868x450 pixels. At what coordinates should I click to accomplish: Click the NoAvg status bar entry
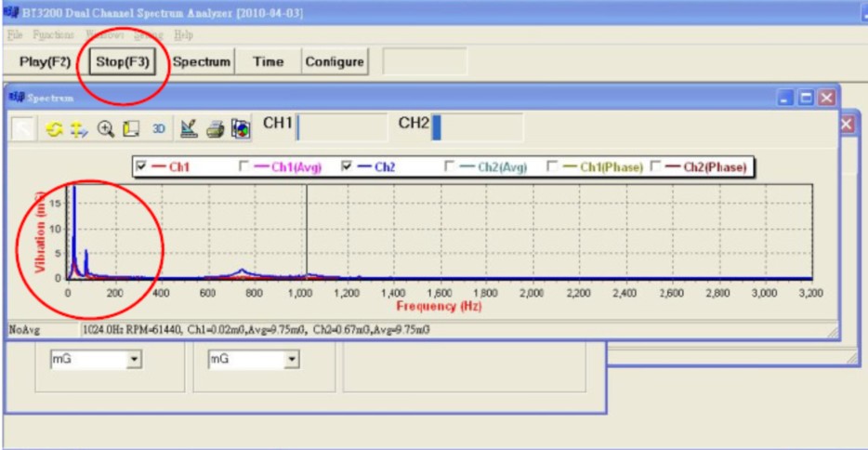tap(24, 330)
